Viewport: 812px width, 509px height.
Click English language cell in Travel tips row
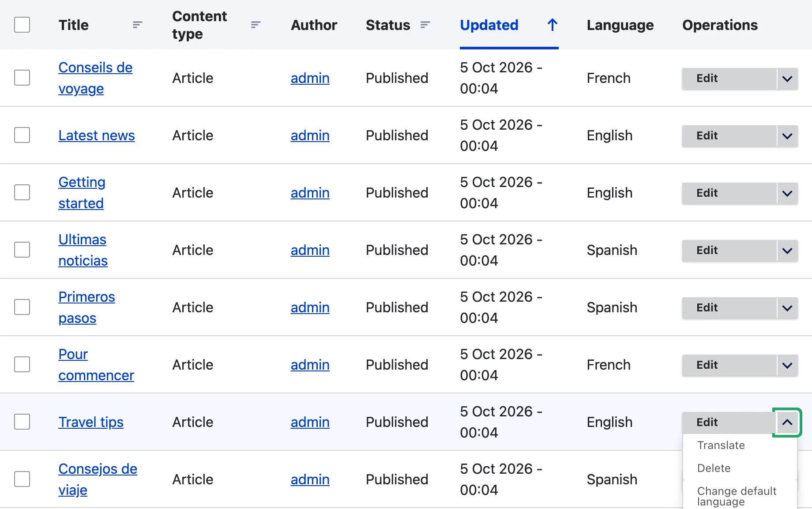609,422
